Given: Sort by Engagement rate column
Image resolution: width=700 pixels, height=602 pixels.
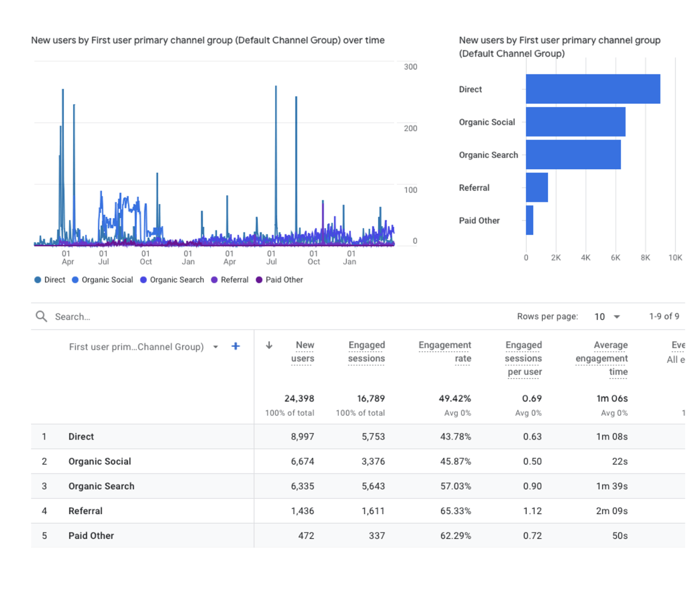Looking at the screenshot, I should point(445,352).
